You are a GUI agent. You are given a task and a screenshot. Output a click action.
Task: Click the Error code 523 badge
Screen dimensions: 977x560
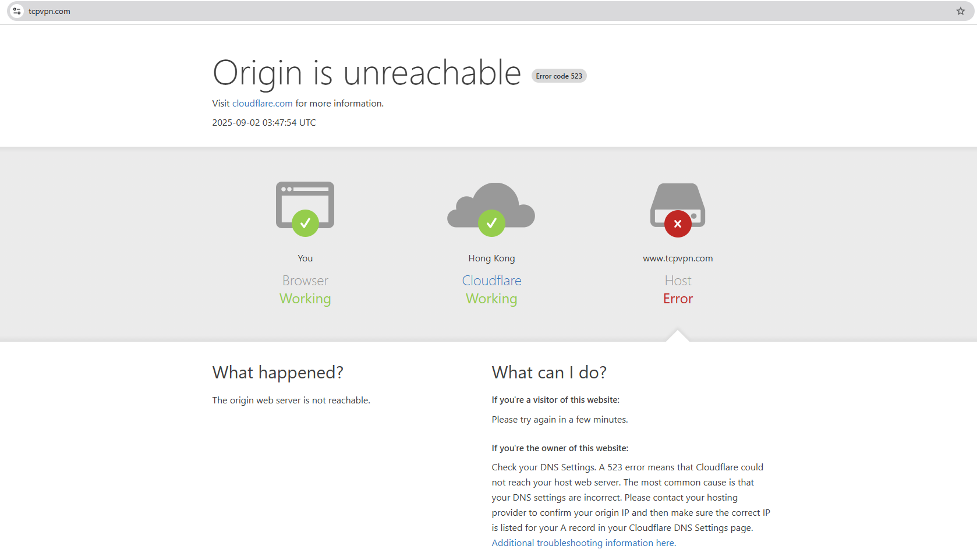click(x=559, y=76)
